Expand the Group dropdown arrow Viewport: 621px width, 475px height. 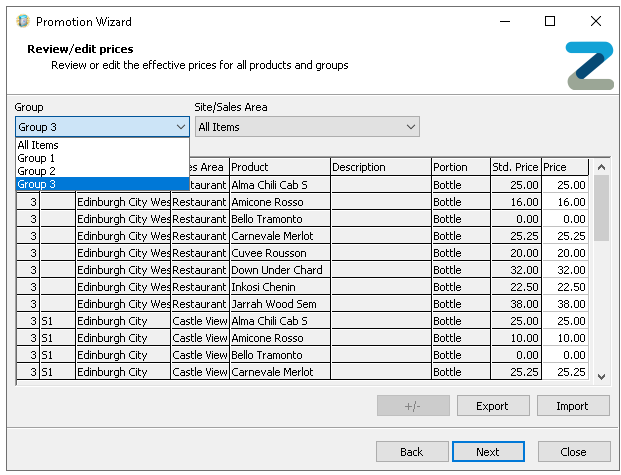(180, 127)
